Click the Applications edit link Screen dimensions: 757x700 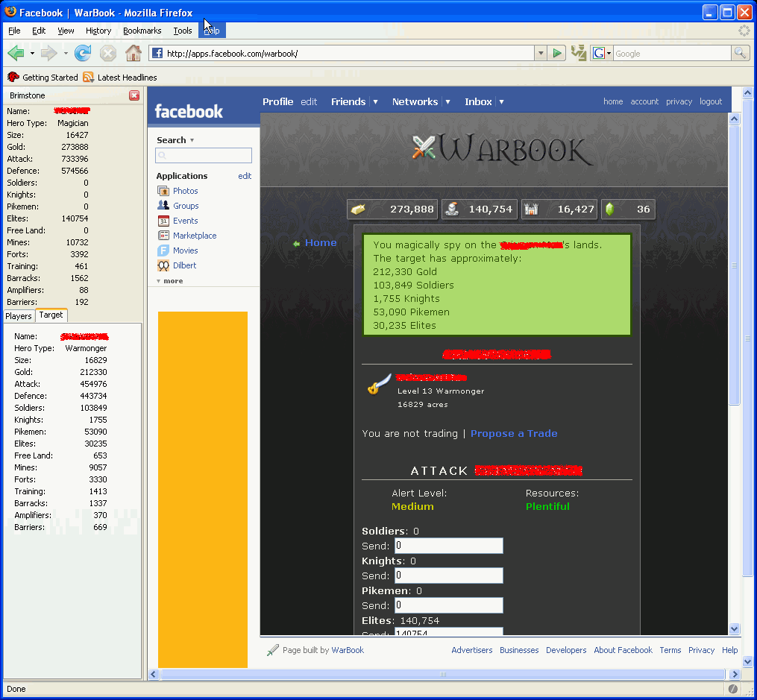click(245, 176)
